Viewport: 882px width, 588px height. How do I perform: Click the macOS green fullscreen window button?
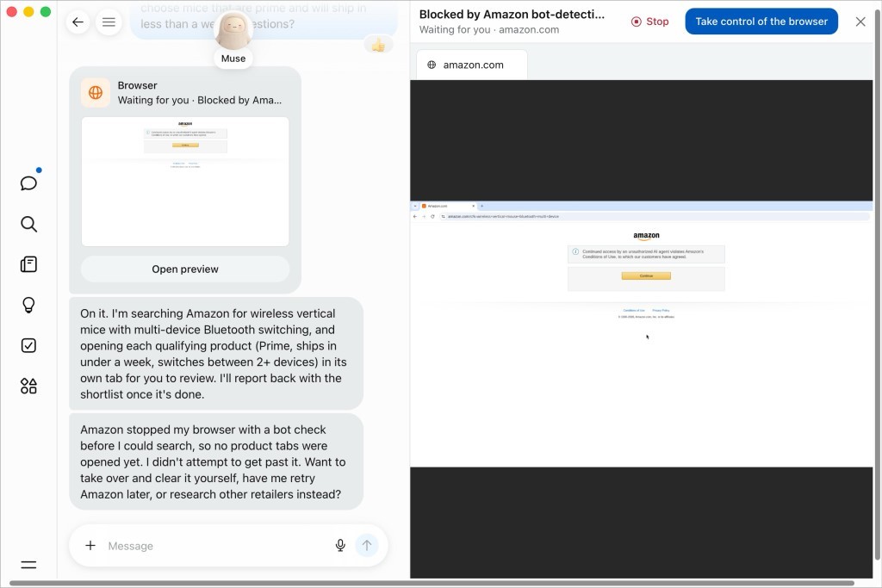[x=46, y=12]
